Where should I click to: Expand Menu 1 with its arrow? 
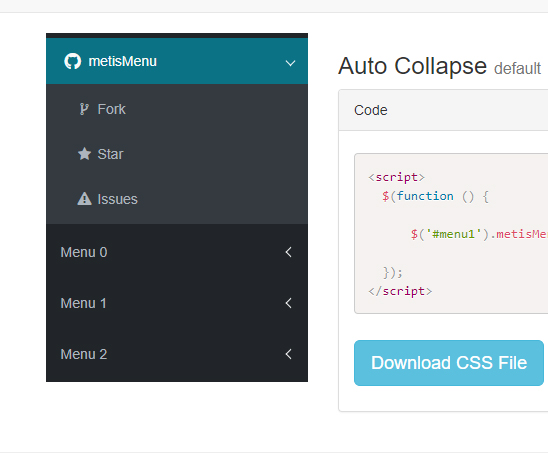[288, 303]
